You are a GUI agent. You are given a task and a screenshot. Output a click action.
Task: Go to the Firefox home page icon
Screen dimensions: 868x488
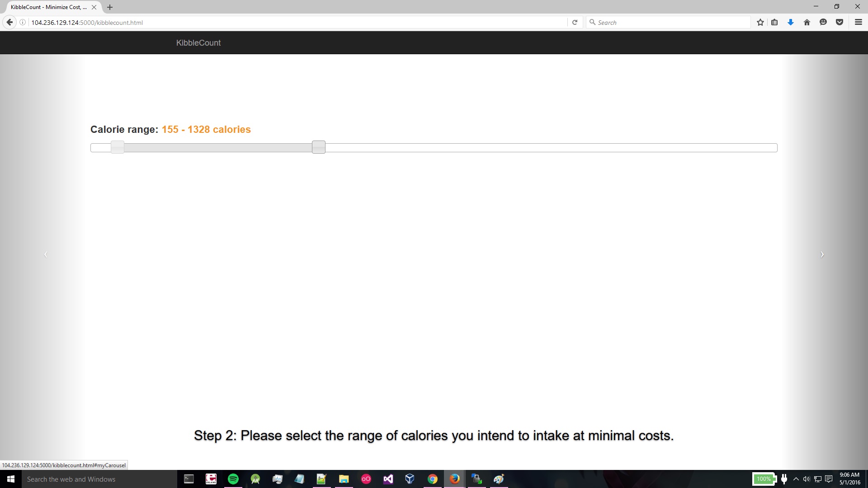pyautogui.click(x=807, y=23)
